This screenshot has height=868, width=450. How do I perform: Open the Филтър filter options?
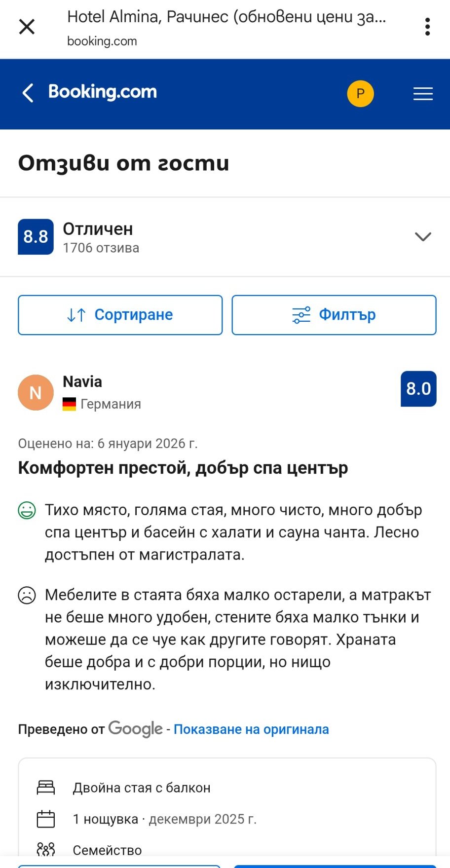[x=334, y=315]
